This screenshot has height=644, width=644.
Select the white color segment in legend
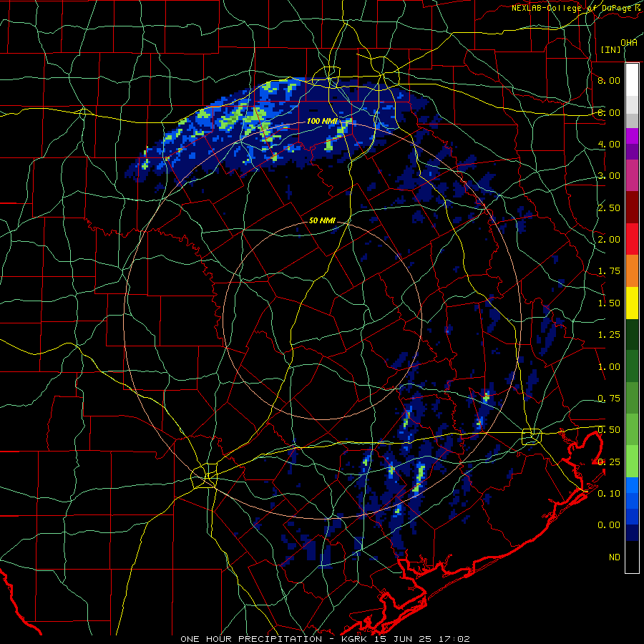pyautogui.click(x=632, y=80)
